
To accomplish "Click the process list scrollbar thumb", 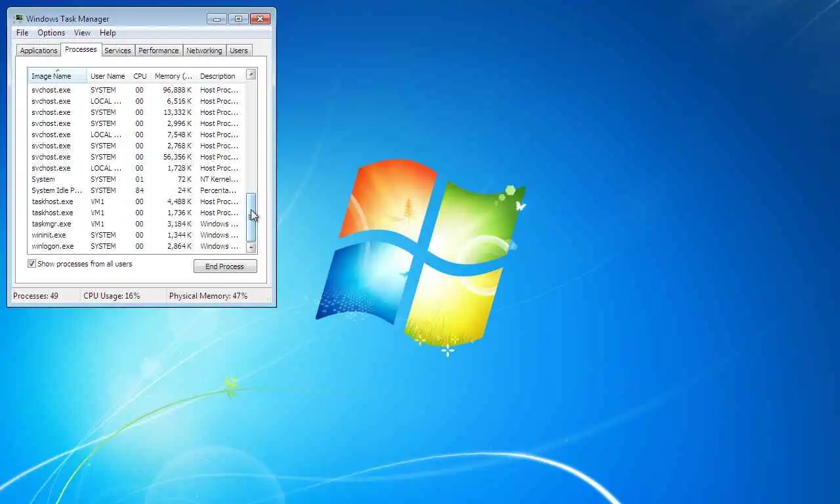I will [x=251, y=217].
